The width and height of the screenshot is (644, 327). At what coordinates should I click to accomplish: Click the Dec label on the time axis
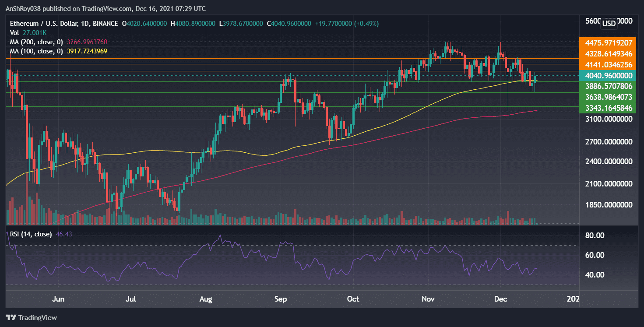[500, 299]
